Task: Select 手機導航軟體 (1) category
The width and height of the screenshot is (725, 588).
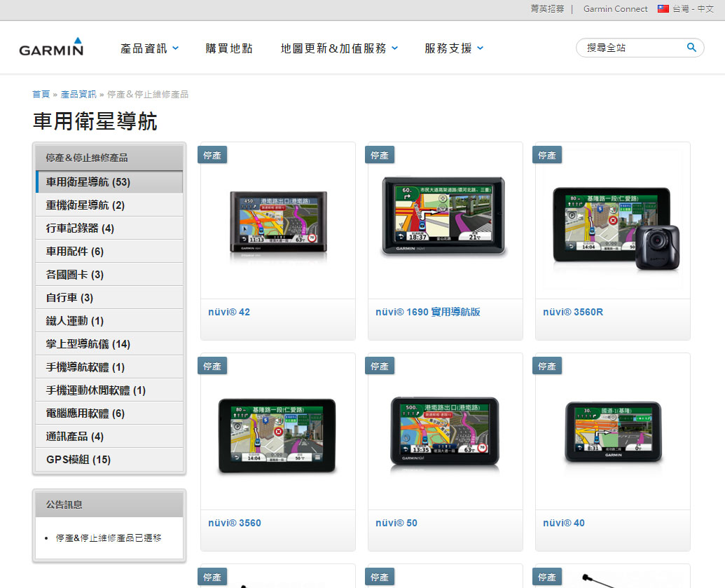Action: click(x=109, y=367)
